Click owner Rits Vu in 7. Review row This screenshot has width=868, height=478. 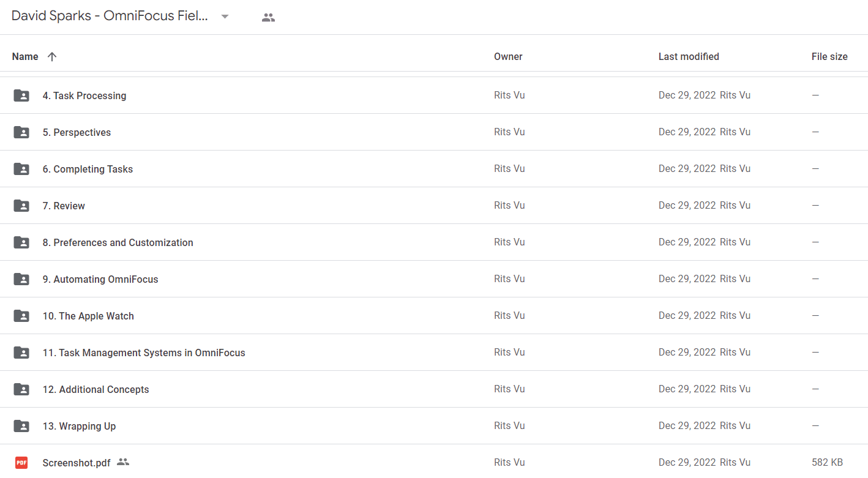509,205
